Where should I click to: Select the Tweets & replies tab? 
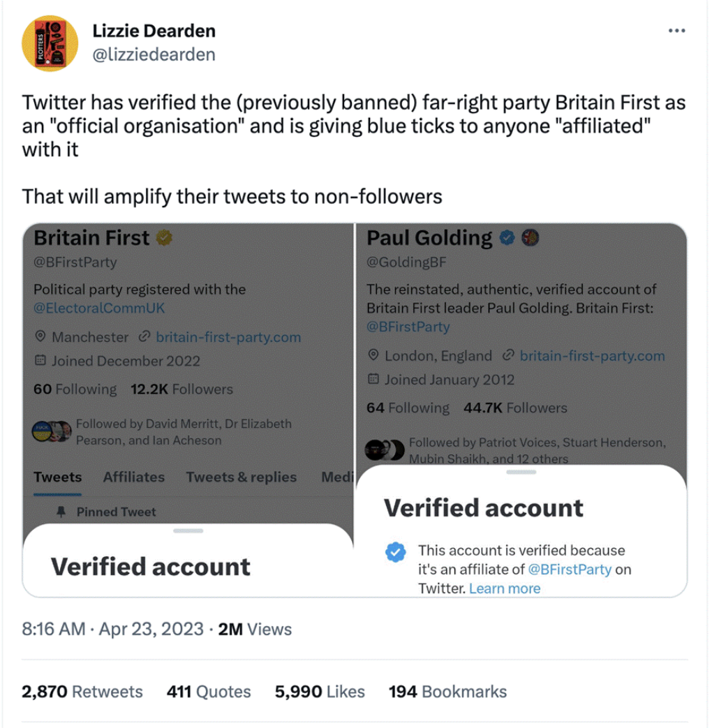240,477
